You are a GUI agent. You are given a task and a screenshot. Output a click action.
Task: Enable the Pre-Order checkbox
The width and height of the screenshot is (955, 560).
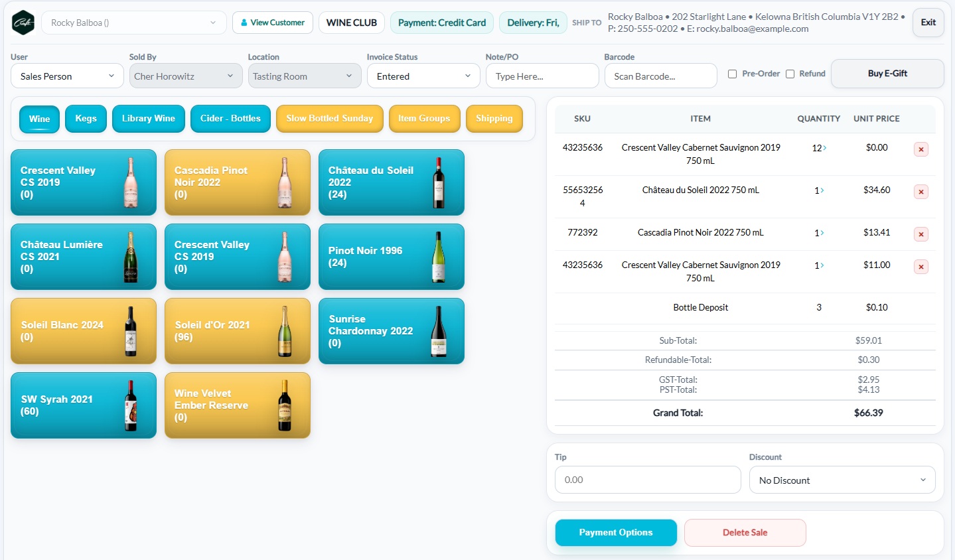pos(733,74)
